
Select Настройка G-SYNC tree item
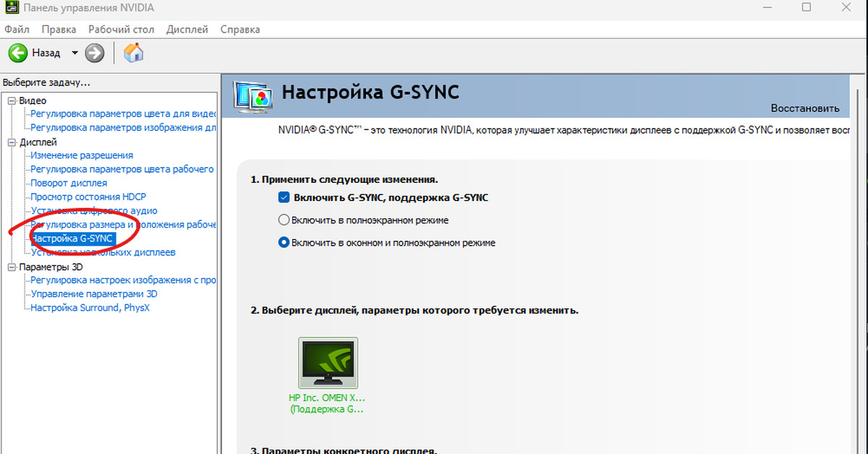[72, 239]
